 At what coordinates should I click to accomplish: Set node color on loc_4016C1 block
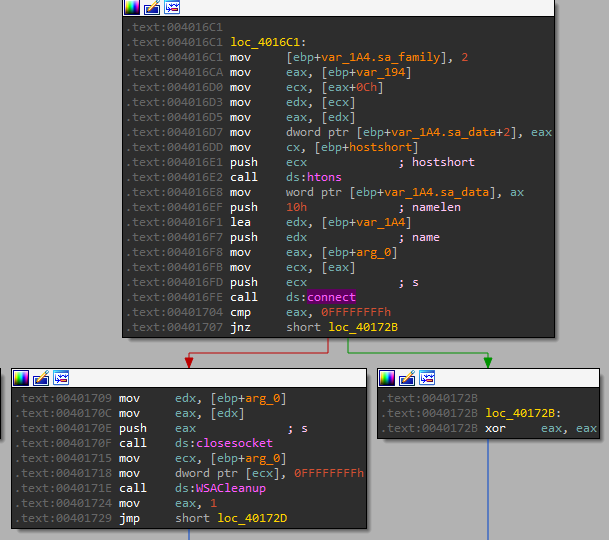pyautogui.click(x=132, y=8)
